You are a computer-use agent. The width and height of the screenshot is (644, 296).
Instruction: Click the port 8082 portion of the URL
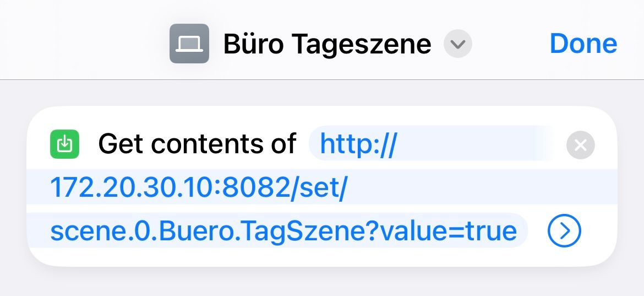[x=258, y=187]
